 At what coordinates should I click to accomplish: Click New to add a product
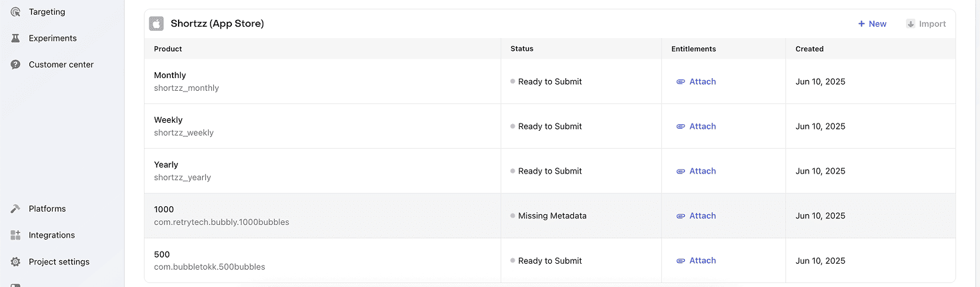872,24
